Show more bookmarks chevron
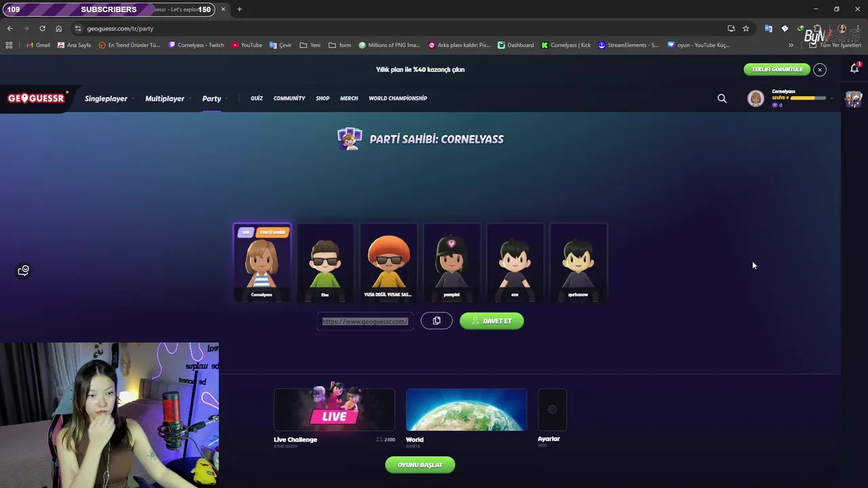868x488 pixels. 791,45
